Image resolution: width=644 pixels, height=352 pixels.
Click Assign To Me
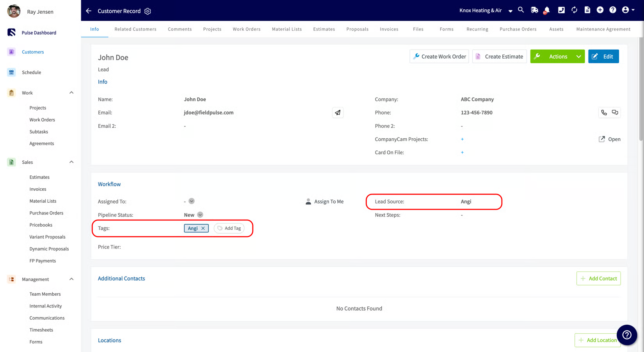[x=325, y=202]
